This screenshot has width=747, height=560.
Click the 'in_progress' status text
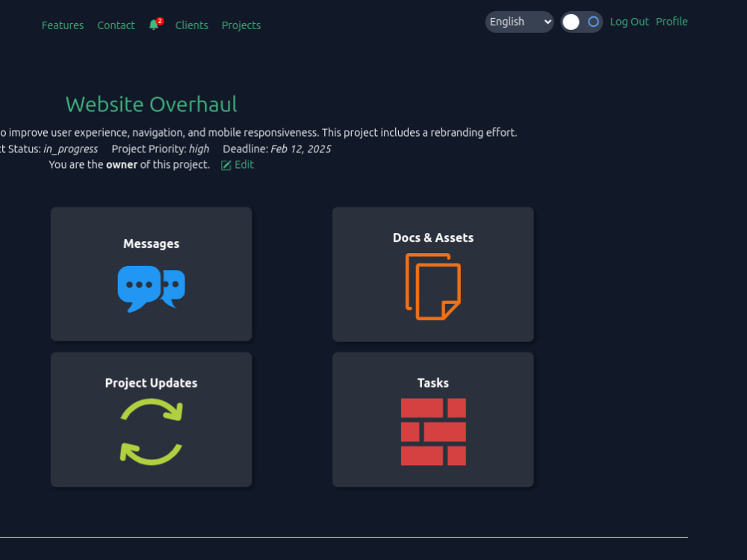click(x=70, y=149)
